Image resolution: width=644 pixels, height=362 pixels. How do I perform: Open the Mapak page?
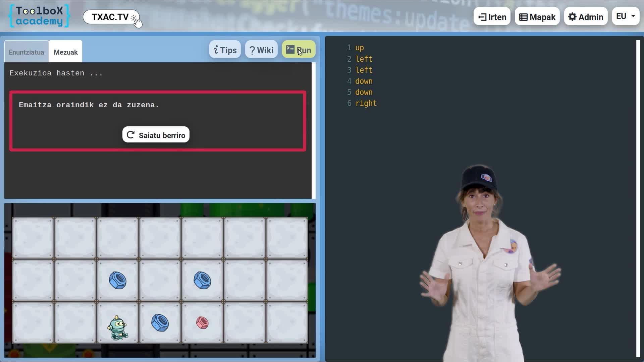pos(537,17)
